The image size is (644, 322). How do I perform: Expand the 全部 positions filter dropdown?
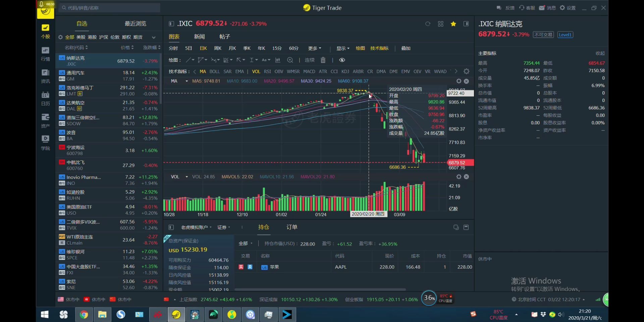245,244
